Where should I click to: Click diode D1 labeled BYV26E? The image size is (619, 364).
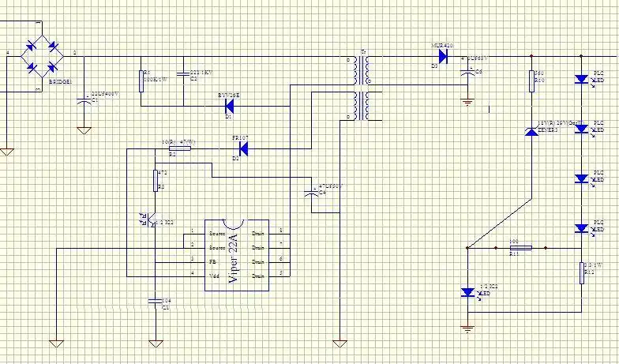[x=230, y=105]
